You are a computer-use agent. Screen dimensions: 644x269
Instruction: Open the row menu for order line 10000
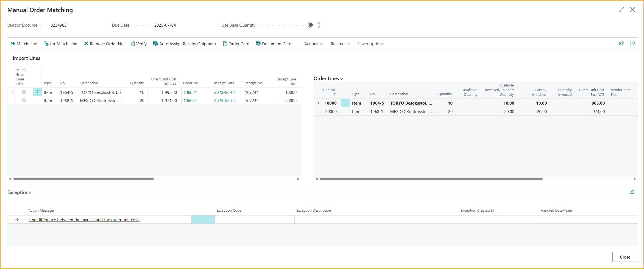345,103
